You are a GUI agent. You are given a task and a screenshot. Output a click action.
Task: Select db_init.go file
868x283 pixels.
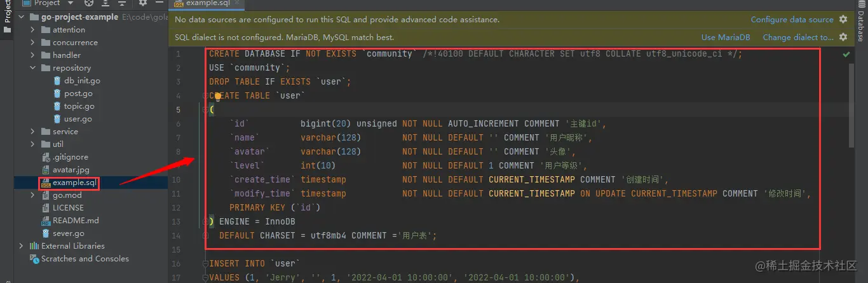82,81
